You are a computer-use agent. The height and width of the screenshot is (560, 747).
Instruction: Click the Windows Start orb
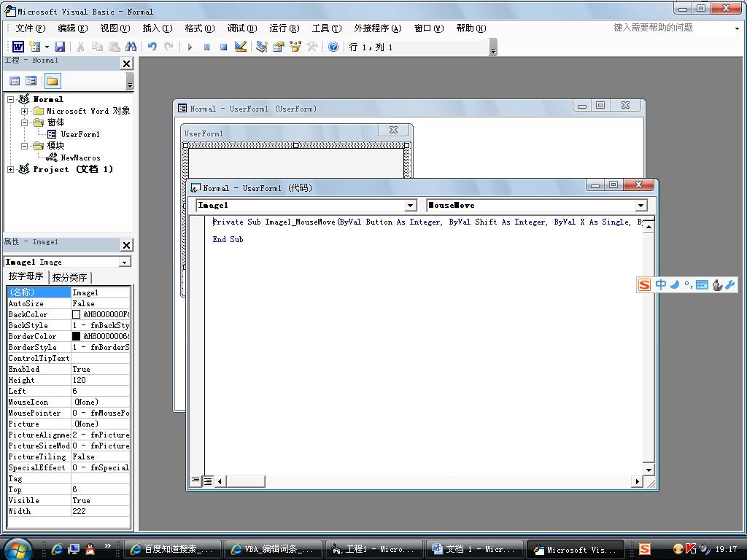point(17,549)
